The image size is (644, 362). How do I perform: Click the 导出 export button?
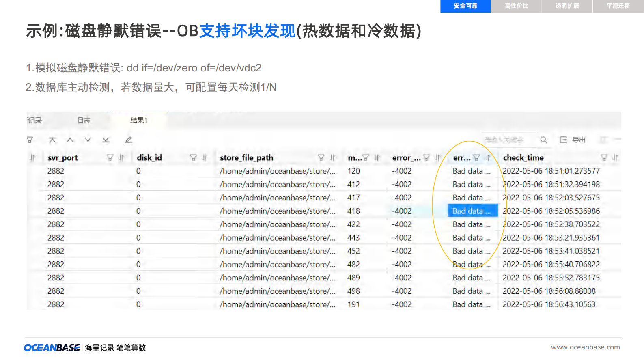[573, 140]
